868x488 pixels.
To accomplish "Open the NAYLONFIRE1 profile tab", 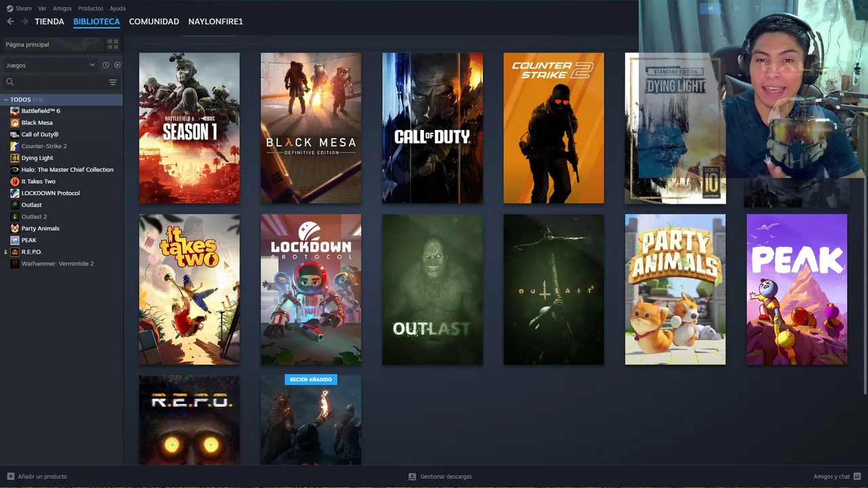I will 216,22.
